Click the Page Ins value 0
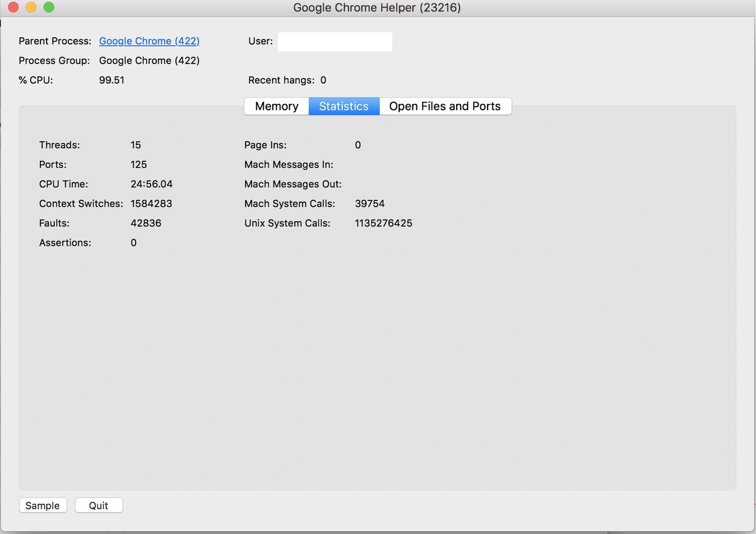The width and height of the screenshot is (756, 534). pyautogui.click(x=358, y=145)
